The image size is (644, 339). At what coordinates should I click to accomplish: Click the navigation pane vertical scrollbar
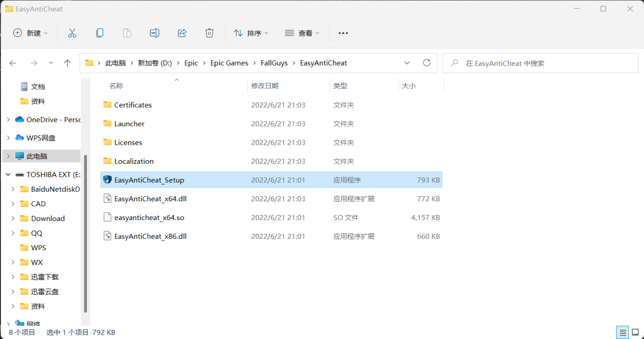(85, 234)
